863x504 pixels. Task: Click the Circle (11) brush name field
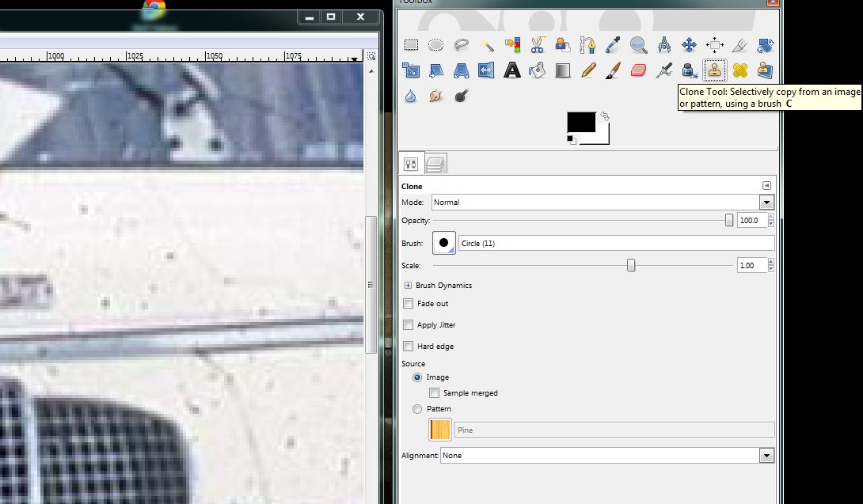pos(616,243)
